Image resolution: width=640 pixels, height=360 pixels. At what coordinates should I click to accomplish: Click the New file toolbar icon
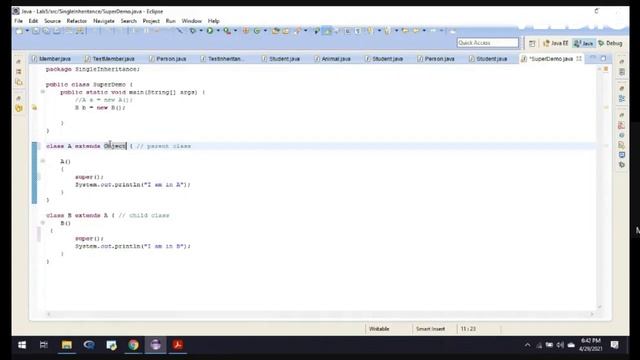point(19,31)
